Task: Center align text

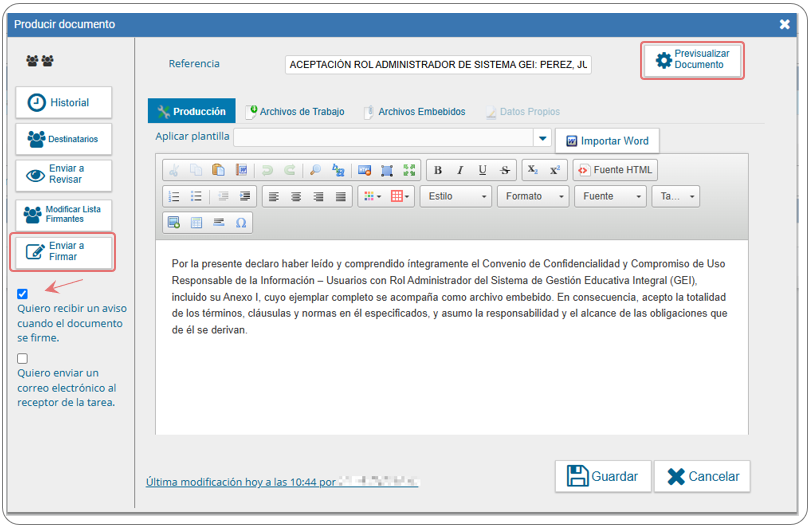Action: (296, 197)
